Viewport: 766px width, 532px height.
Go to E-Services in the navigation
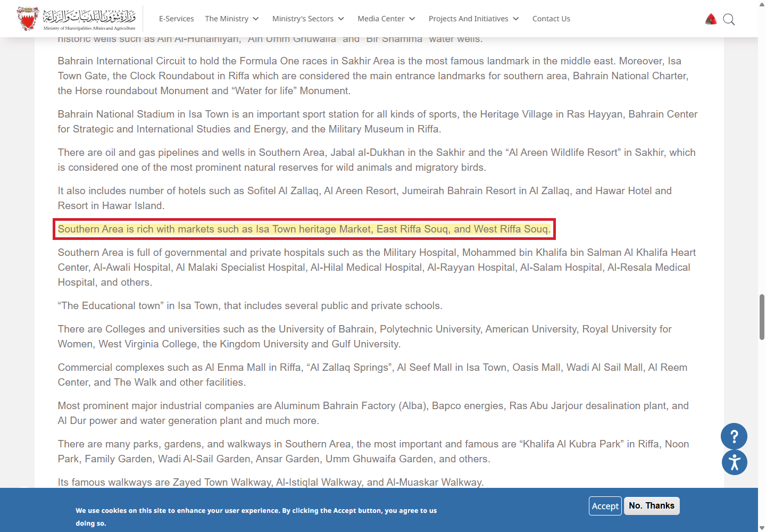(x=177, y=19)
